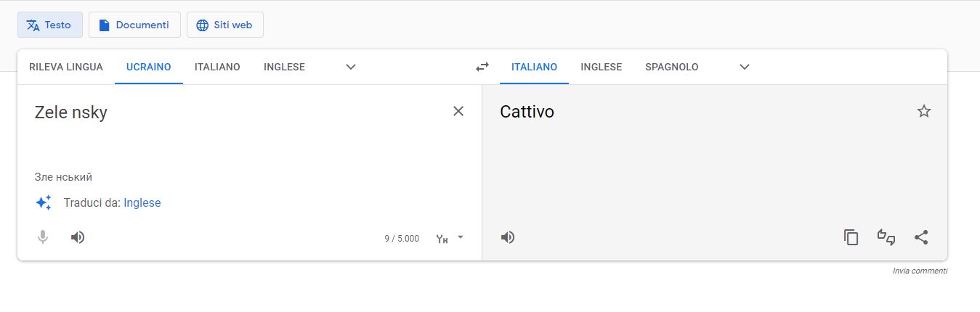Image resolution: width=980 pixels, height=312 pixels.
Task: Select ITALIANO as the source language
Action: click(x=217, y=67)
